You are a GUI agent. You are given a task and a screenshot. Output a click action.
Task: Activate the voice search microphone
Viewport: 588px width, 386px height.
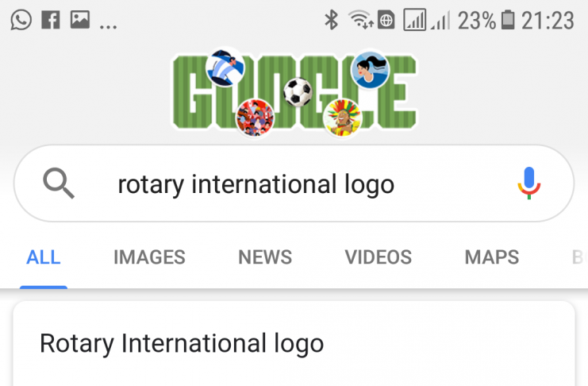coord(528,184)
